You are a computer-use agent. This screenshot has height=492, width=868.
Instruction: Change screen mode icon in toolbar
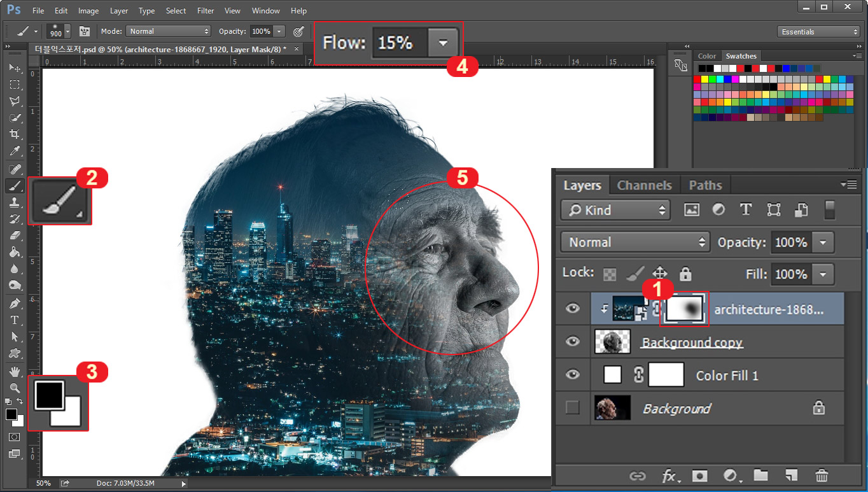[x=15, y=454]
